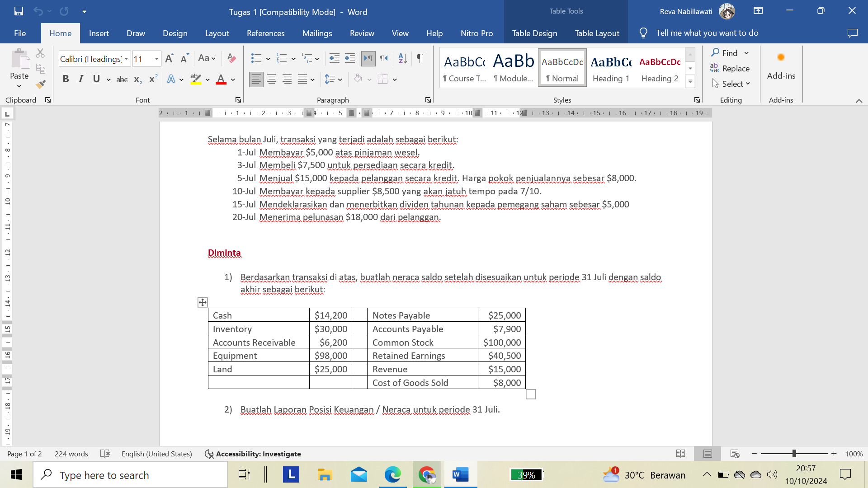Select Print Layout view
The width and height of the screenshot is (868, 488).
click(708, 454)
